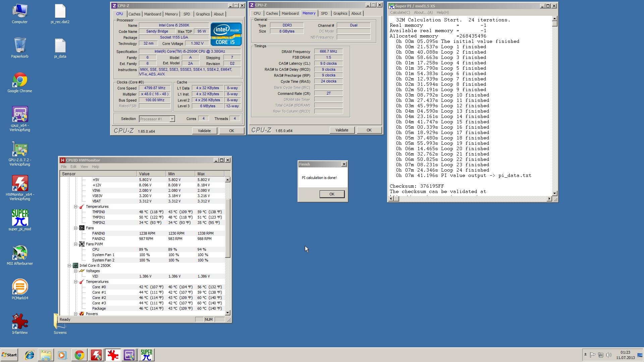
Task: Switch to Chrome in the taskbar
Action: coord(79,355)
